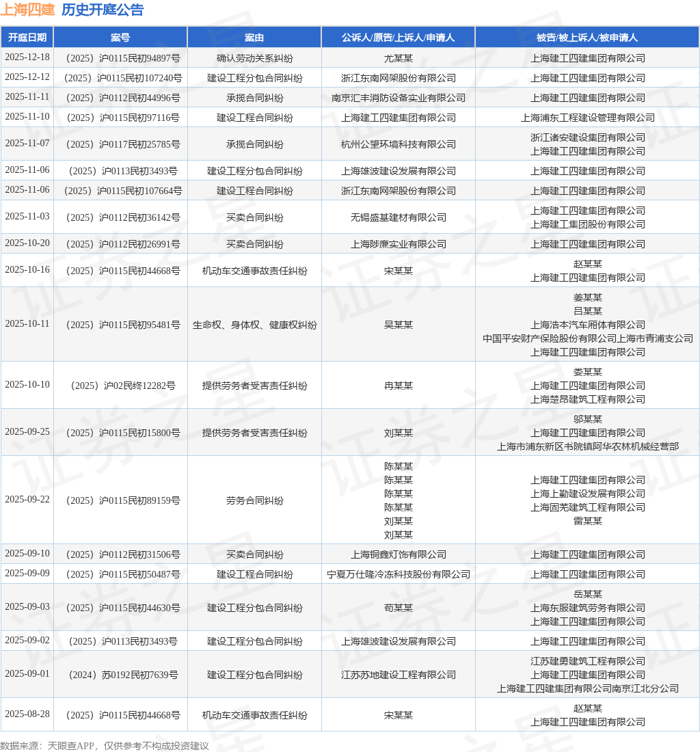Click defendant 上海建工集团股份有限公司
The image size is (700, 752).
click(x=588, y=224)
